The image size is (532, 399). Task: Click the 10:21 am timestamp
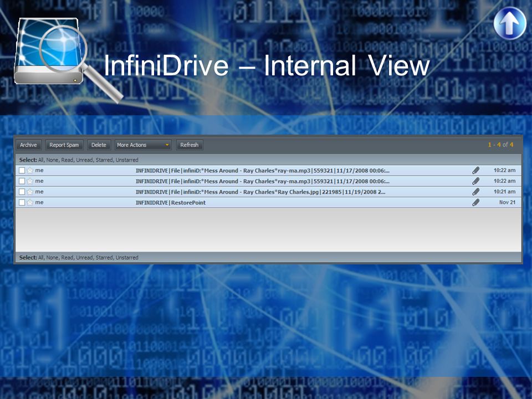tap(504, 192)
